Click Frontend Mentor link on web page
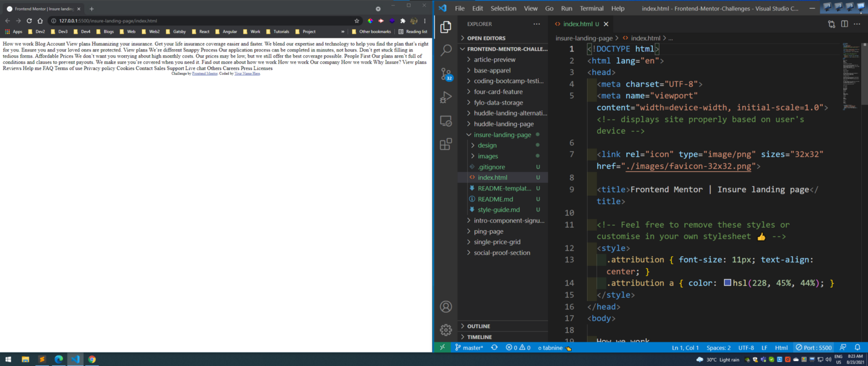The image size is (868, 366). (205, 73)
